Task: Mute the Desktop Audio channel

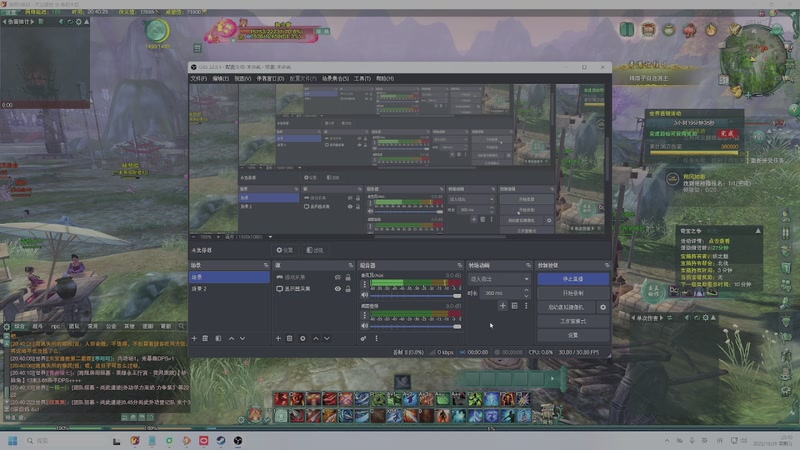Action: coord(365,326)
